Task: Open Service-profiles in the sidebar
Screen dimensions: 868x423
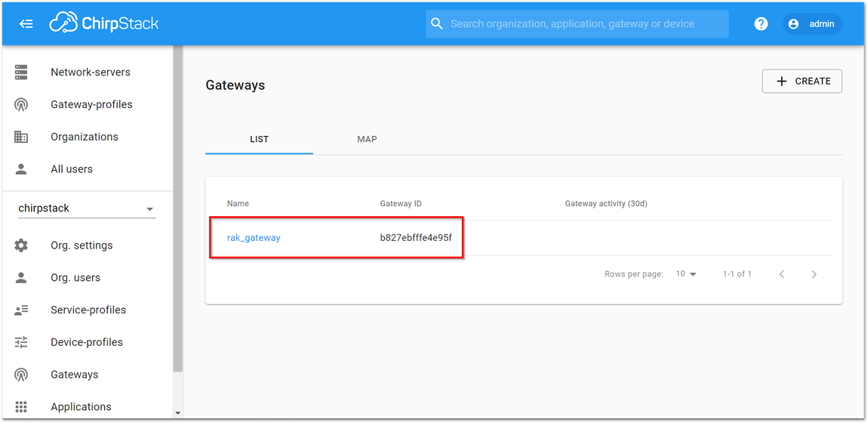Action: pyautogui.click(x=88, y=310)
